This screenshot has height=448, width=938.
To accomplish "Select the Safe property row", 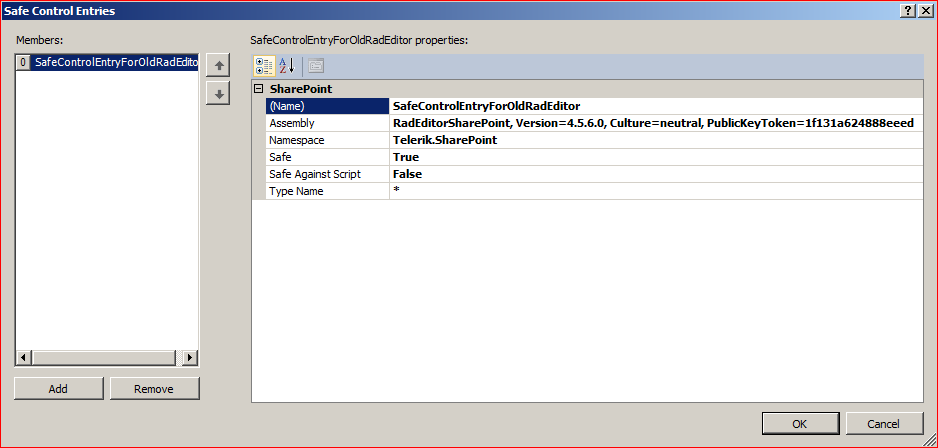I will (x=327, y=157).
